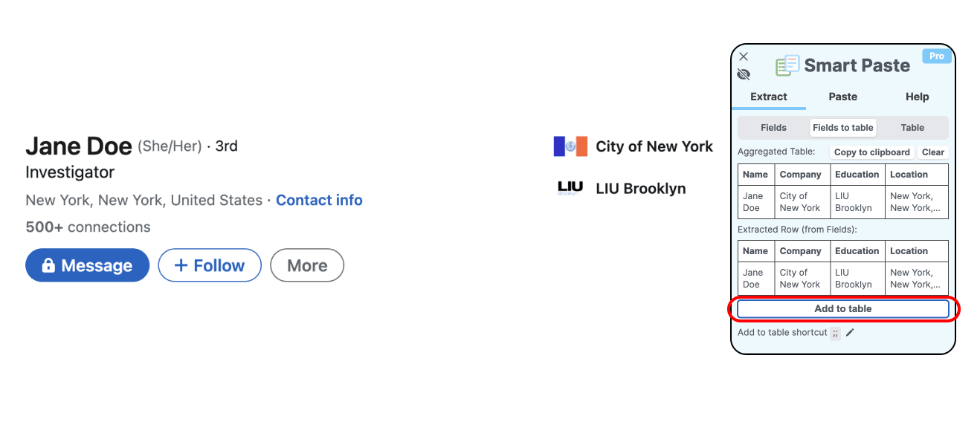Switch to the Extract tab
This screenshot has width=980, height=422.
tap(769, 97)
